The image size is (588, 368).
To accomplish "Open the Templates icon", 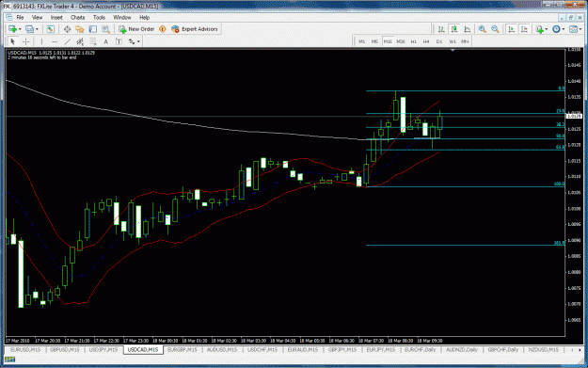I will point(573,29).
